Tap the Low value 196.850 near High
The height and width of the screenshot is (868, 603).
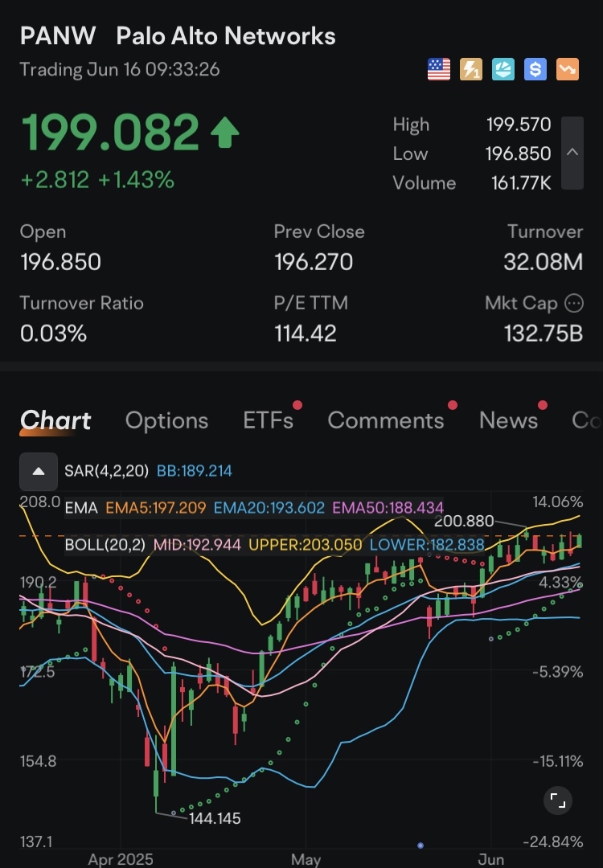(519, 154)
